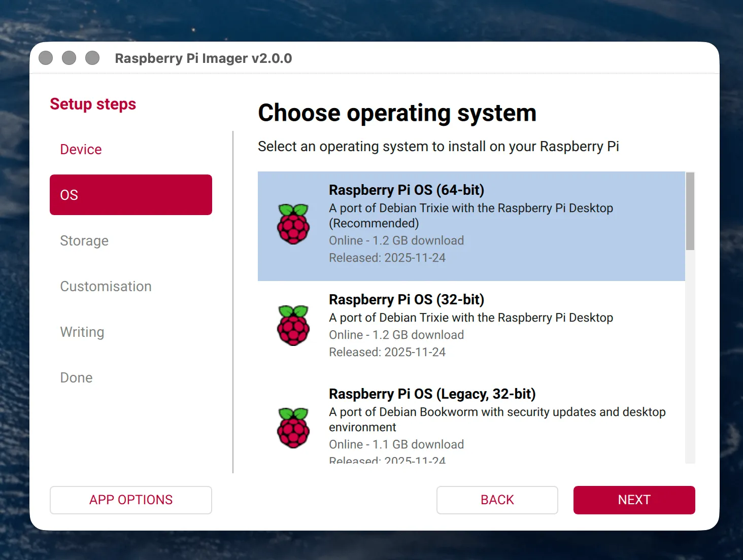Open the Storage setup step
The image size is (743, 560).
(131, 240)
